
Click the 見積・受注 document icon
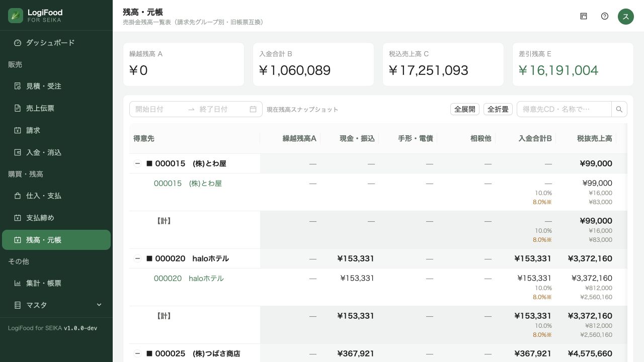click(18, 86)
